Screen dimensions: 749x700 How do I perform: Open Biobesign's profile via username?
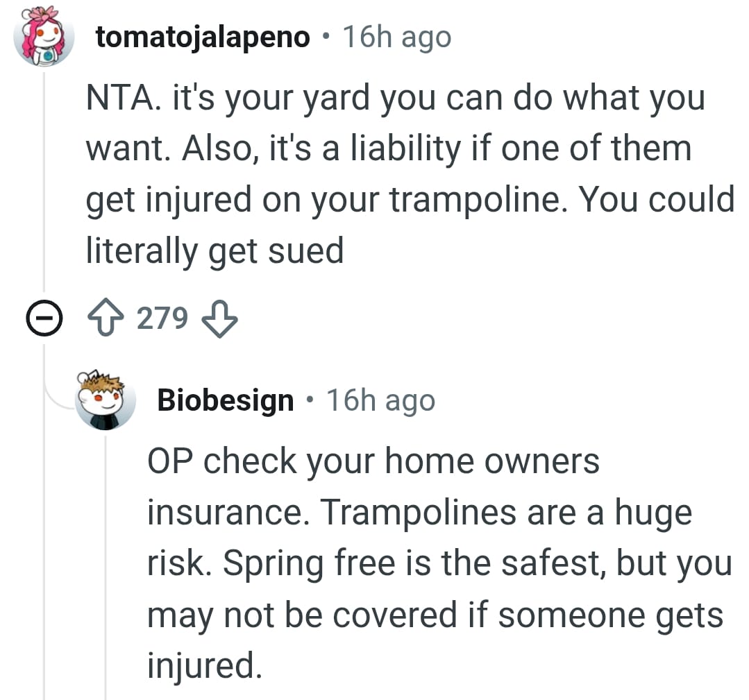pos(226,400)
